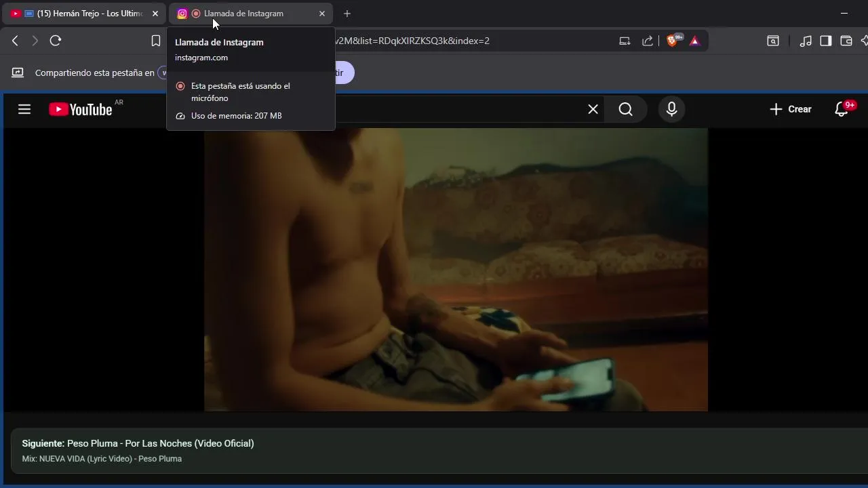
Task: Click the recording indicator on Instagram tab
Action: click(196, 14)
